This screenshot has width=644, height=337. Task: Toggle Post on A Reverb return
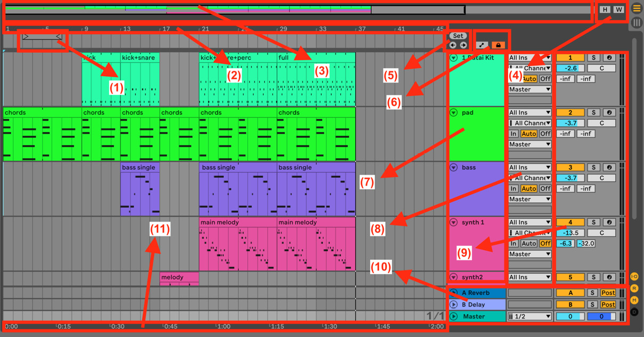[x=608, y=293]
